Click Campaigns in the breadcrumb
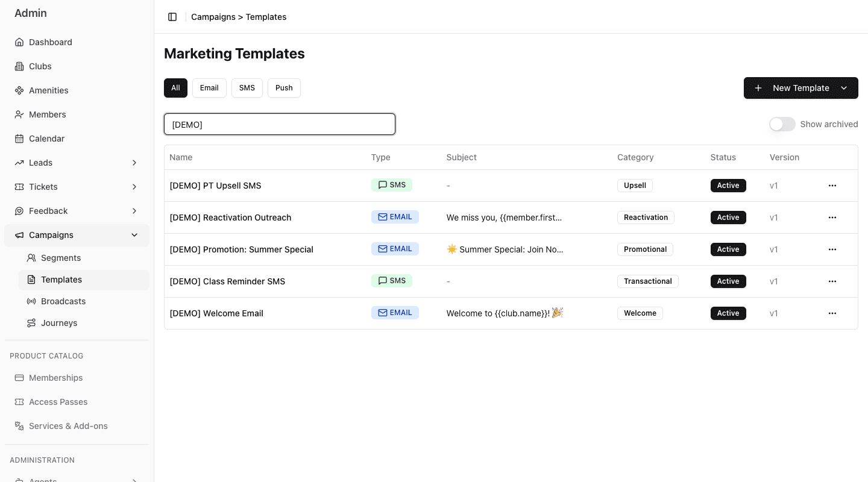The height and width of the screenshot is (482, 868). click(x=213, y=17)
